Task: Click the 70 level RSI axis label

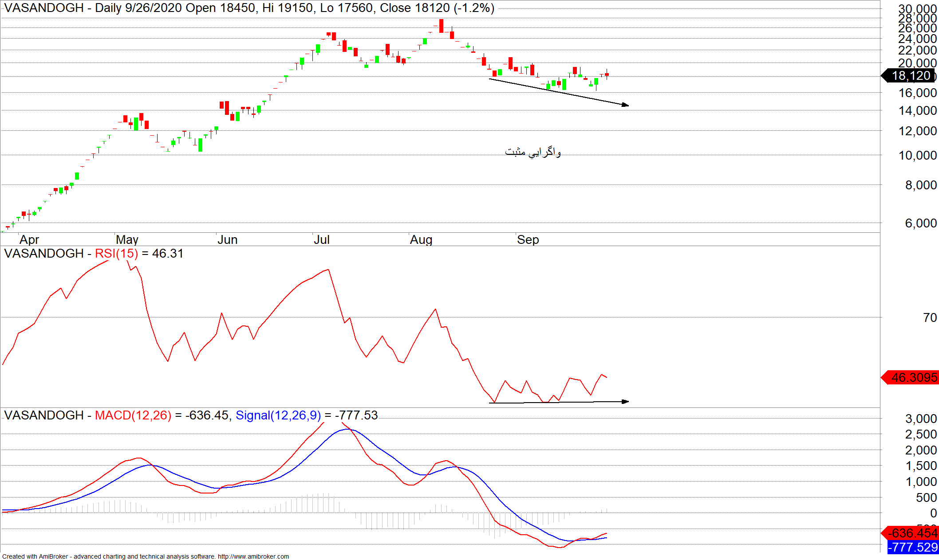Action: click(x=929, y=318)
